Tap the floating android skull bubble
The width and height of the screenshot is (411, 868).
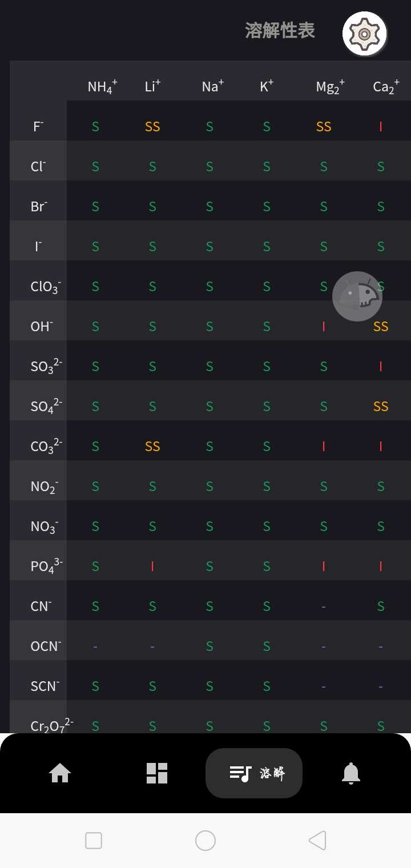coord(357,296)
